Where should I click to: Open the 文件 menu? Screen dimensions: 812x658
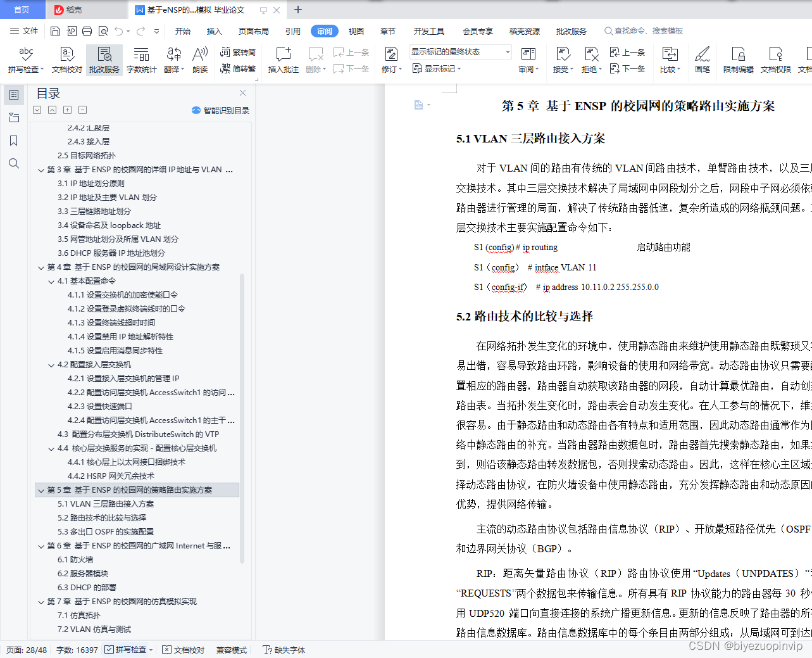[x=24, y=31]
